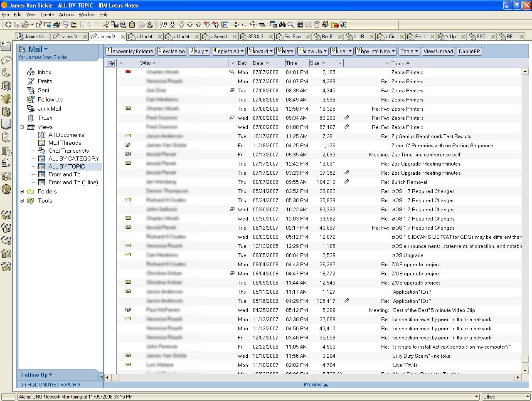The width and height of the screenshot is (532, 401).
Task: Click the binoculars Find icon
Action: 283,25
